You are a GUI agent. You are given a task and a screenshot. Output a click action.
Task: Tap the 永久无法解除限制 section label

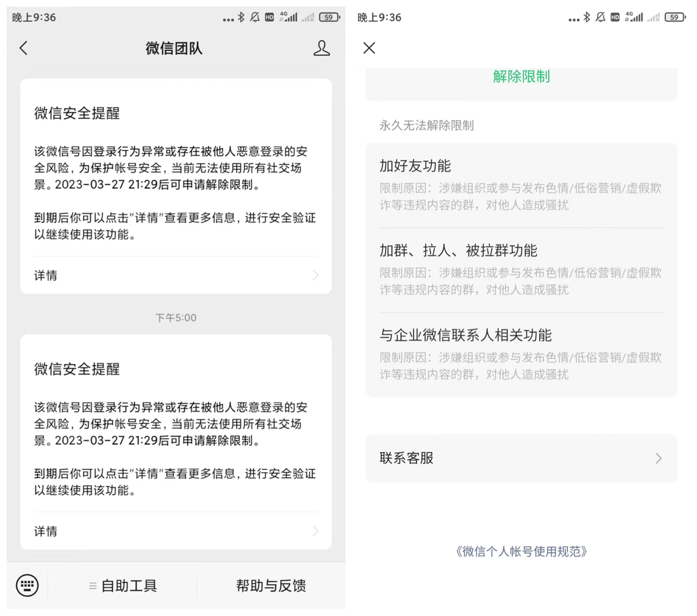[x=426, y=126]
